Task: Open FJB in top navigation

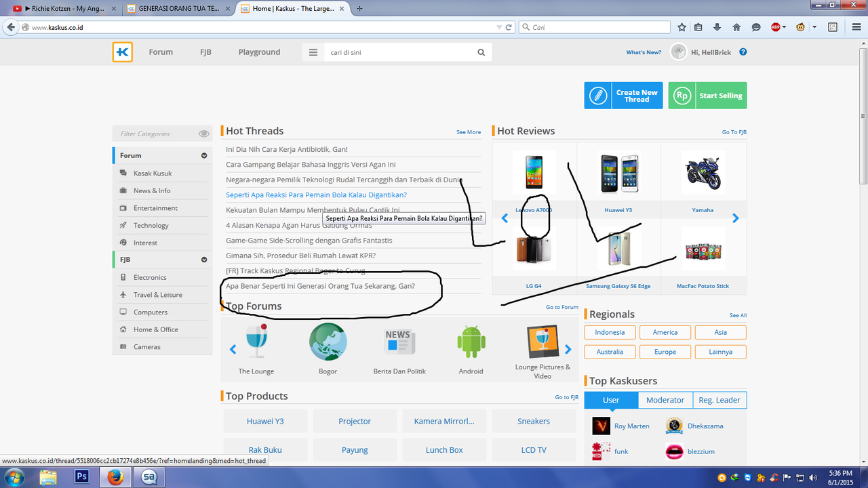Action: [205, 52]
